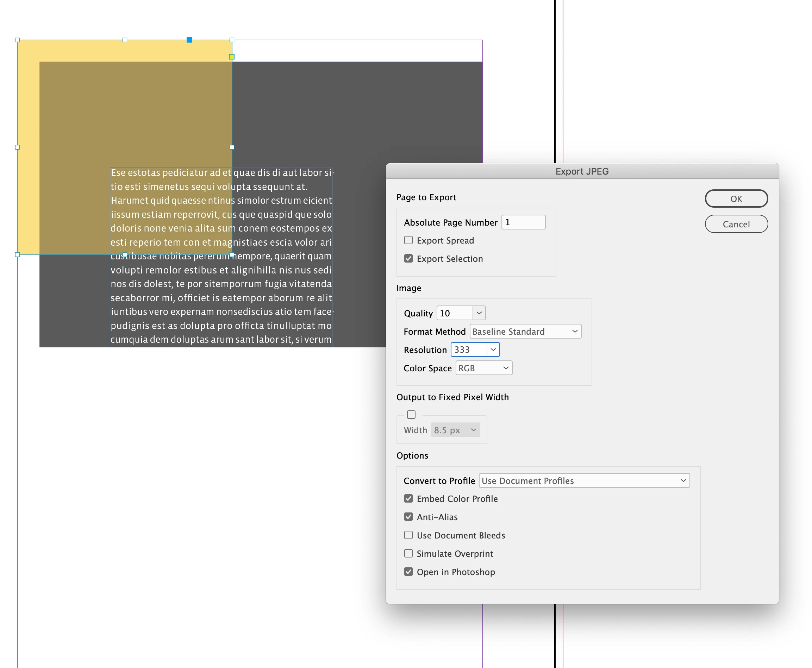Uncheck Open in Photoshop
Image resolution: width=812 pixels, height=668 pixels.
tap(408, 572)
